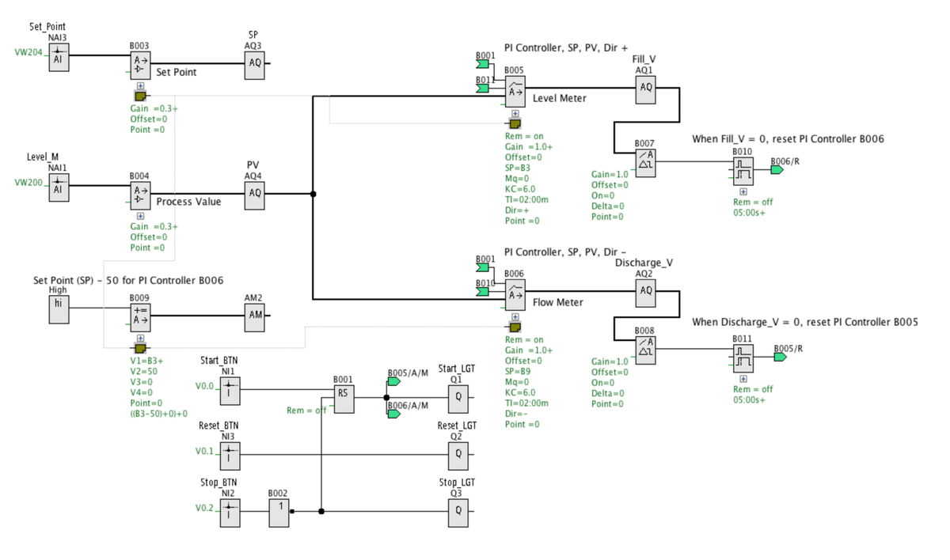The height and width of the screenshot is (560, 950).
Task: Select the SP AQ3 analog output block
Action: click(x=254, y=64)
